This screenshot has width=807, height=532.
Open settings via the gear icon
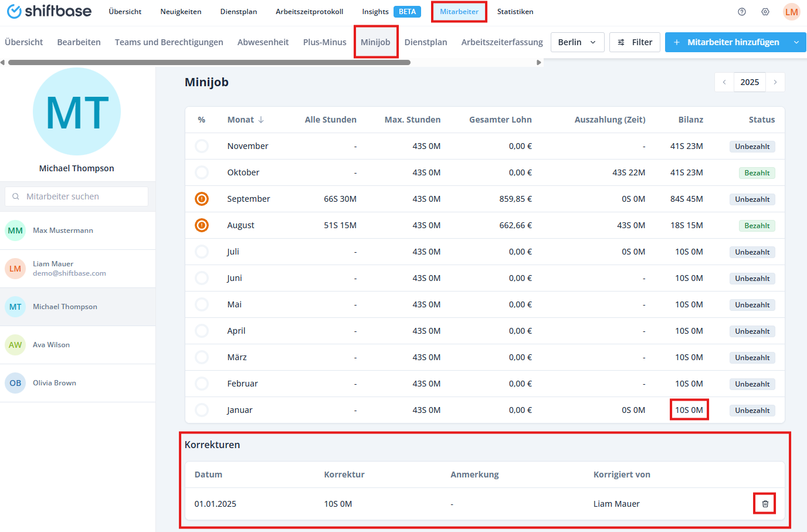click(x=765, y=12)
